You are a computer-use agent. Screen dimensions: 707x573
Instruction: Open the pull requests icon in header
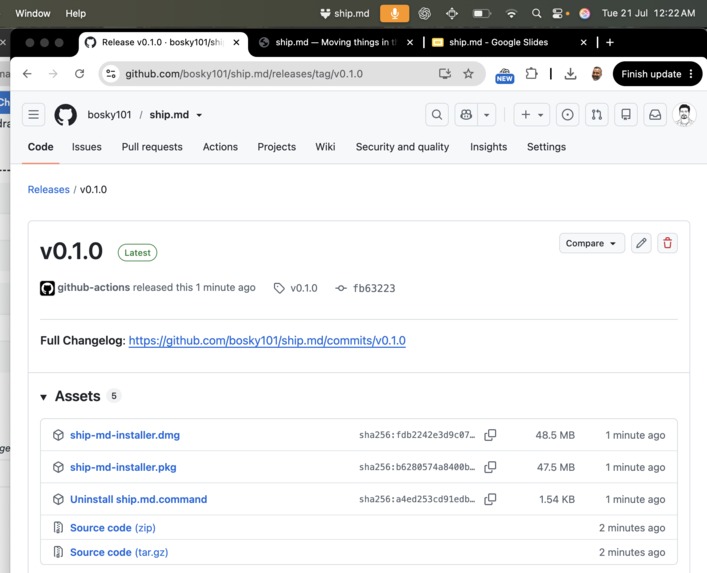pyautogui.click(x=597, y=115)
